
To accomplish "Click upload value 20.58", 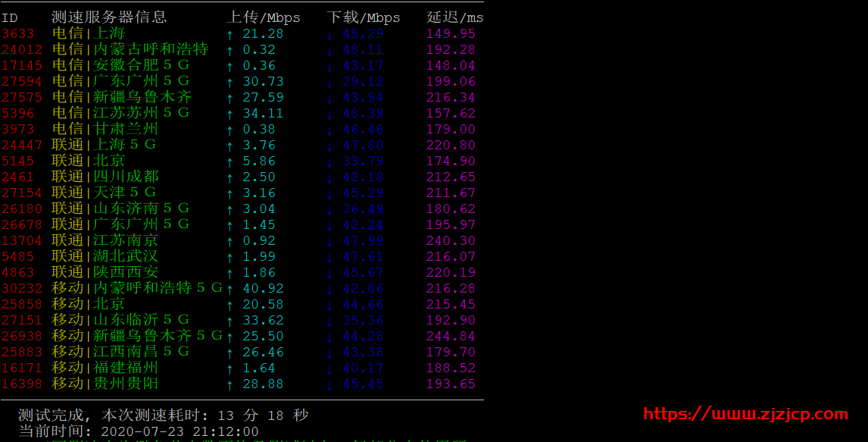I will [263, 305].
